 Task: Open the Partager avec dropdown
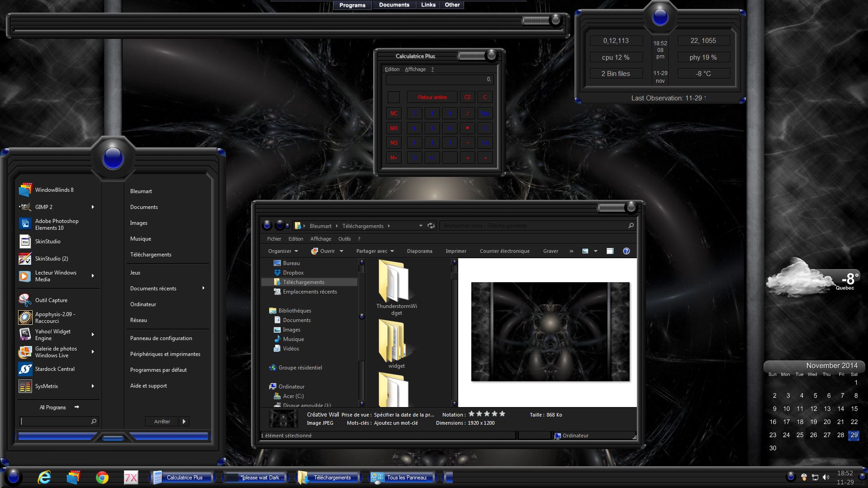click(375, 251)
